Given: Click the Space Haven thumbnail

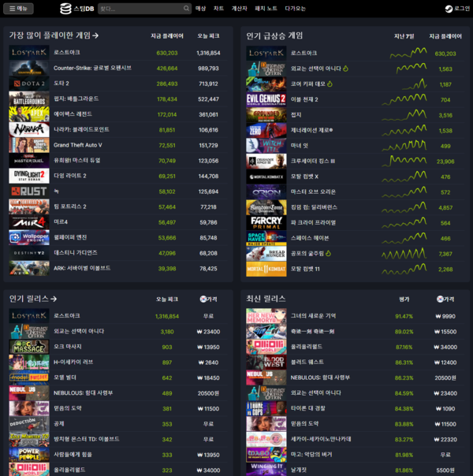Looking at the screenshot, I should [x=266, y=238].
